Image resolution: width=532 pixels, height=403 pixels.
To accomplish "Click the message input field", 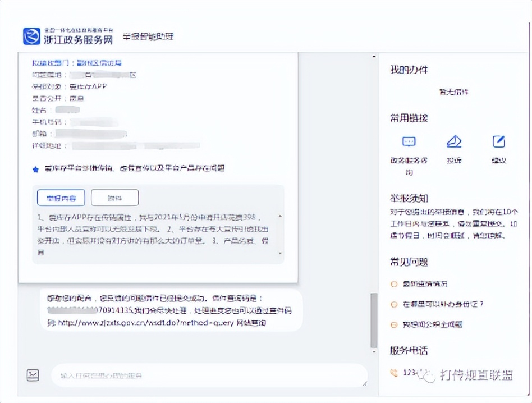I will coord(208,375).
